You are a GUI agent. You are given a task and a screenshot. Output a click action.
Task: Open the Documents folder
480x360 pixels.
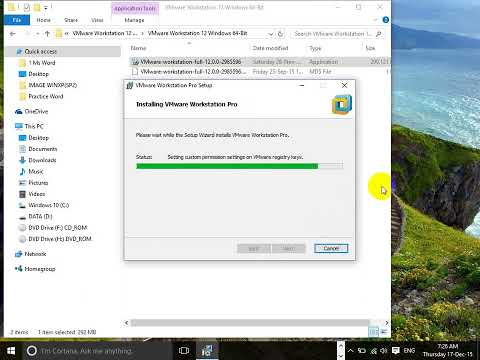43,149
